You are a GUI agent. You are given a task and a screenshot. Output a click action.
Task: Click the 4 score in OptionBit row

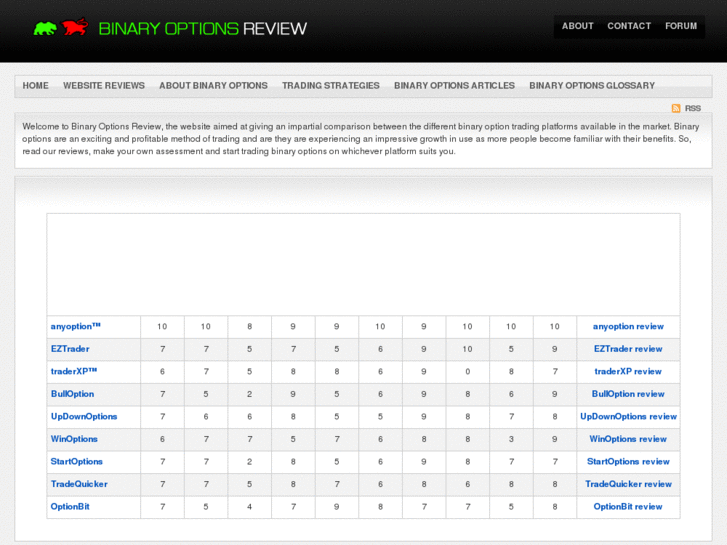tap(249, 507)
